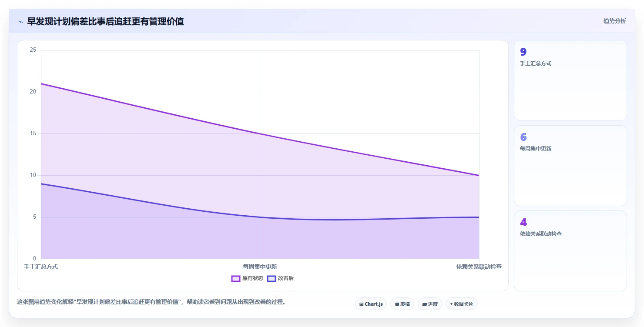Click the y-axis tick label 20
644x327 pixels.
coord(33,92)
